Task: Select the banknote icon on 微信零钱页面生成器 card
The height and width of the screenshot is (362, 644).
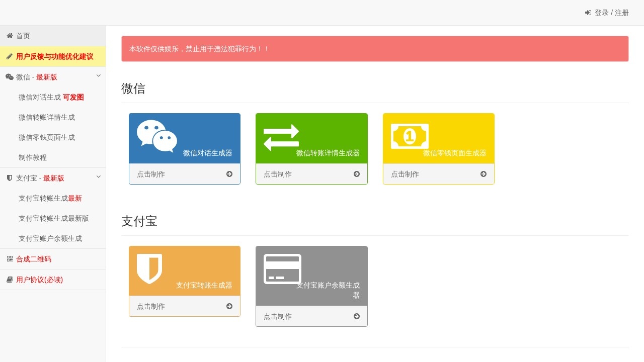Action: (x=409, y=136)
